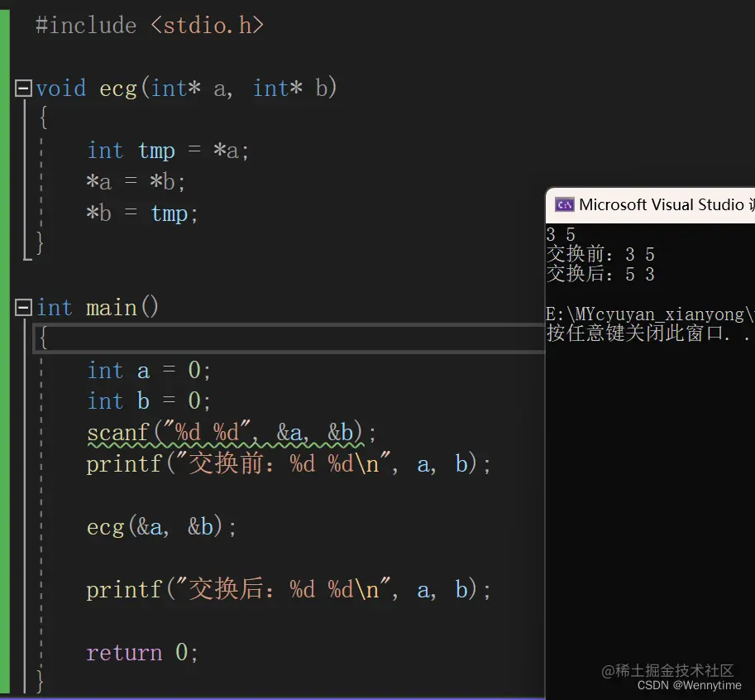The width and height of the screenshot is (755, 700).
Task: Click the void ecg(int* a, int* b) declaration
Action: point(186,89)
